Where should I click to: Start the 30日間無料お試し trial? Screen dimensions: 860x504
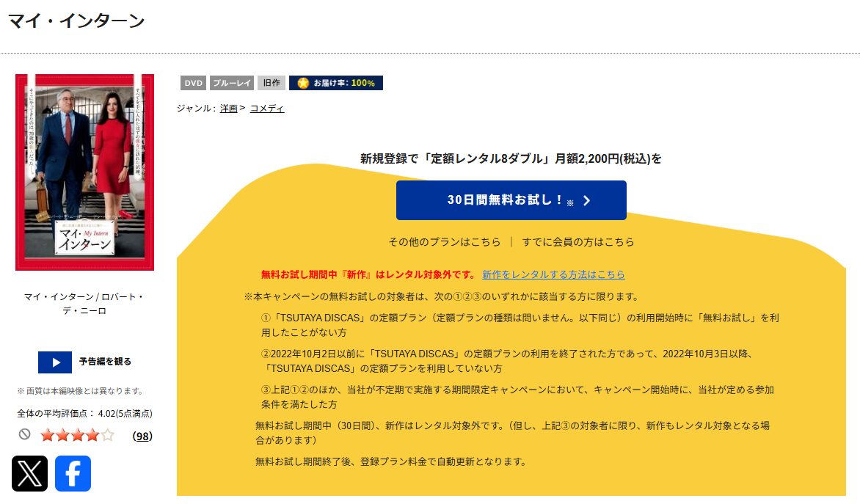[511, 200]
